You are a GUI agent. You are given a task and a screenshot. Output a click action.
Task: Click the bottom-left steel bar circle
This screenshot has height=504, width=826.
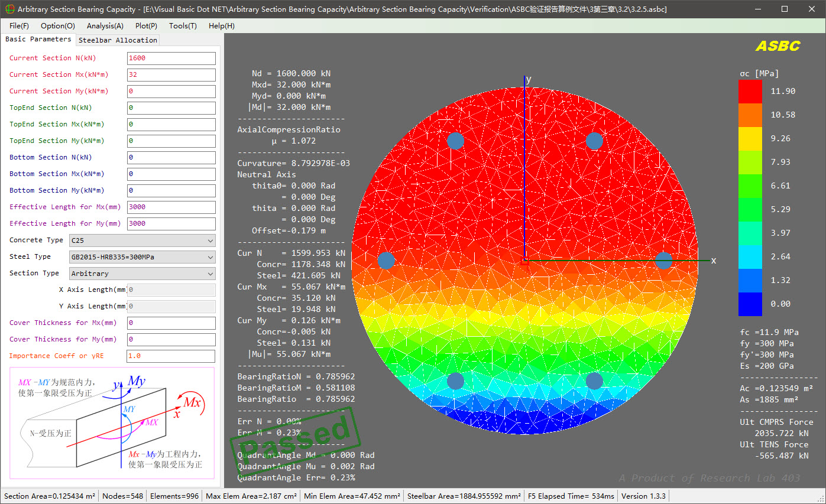click(x=455, y=381)
